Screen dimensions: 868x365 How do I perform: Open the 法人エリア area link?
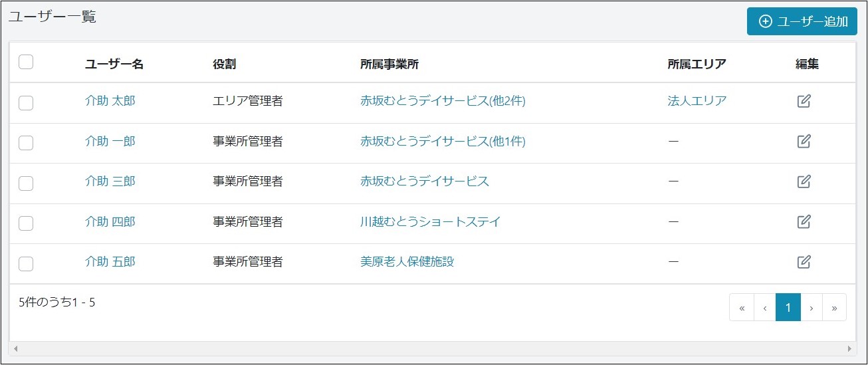pyautogui.click(x=697, y=101)
